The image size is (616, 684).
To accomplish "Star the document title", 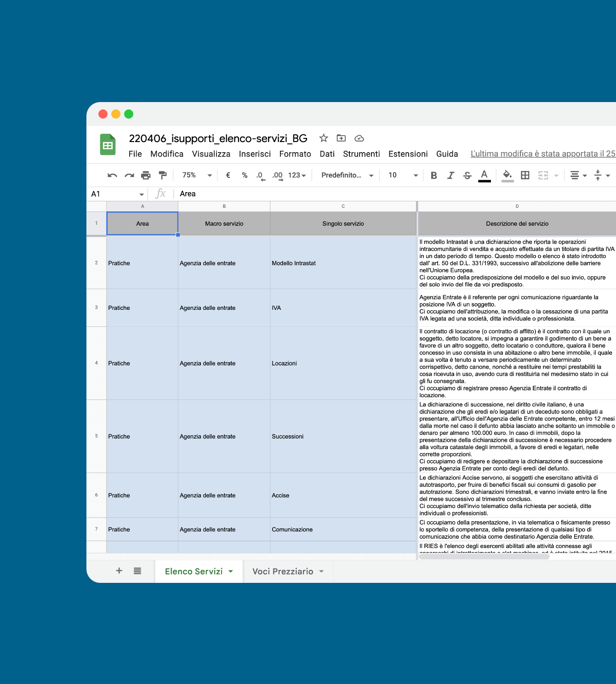I will coord(324,138).
